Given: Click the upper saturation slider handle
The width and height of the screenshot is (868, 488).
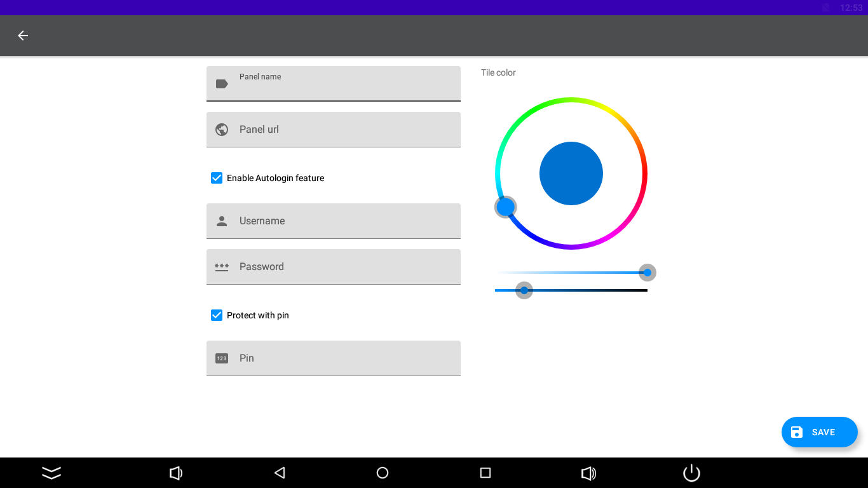Looking at the screenshot, I should click(x=647, y=273).
